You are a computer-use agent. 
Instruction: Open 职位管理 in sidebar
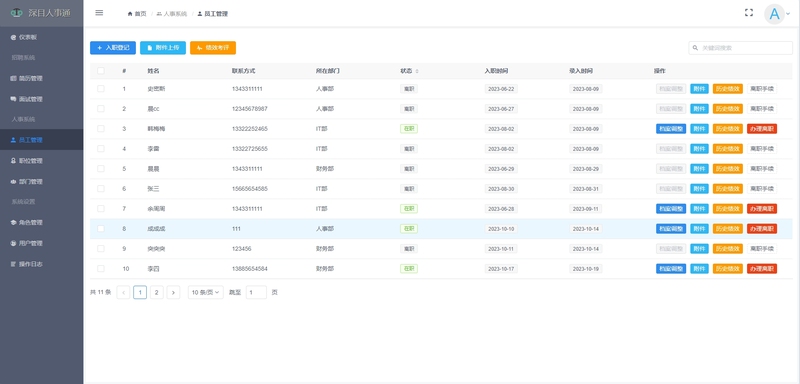click(x=41, y=161)
